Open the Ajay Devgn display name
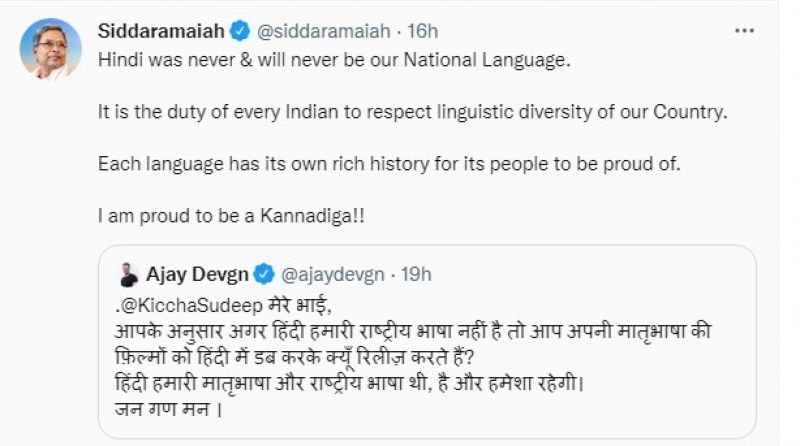 [x=196, y=272]
